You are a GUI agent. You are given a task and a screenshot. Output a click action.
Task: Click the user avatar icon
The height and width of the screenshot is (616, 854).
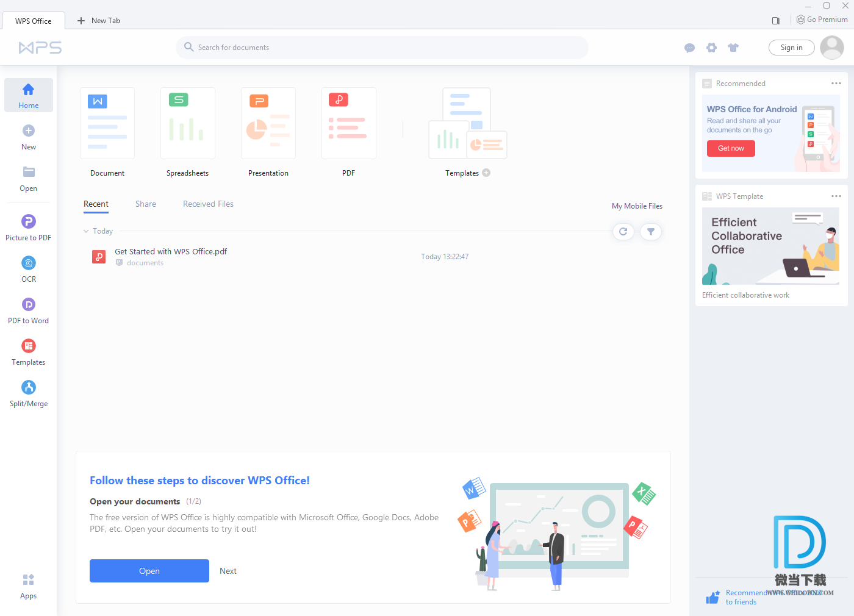tap(832, 48)
